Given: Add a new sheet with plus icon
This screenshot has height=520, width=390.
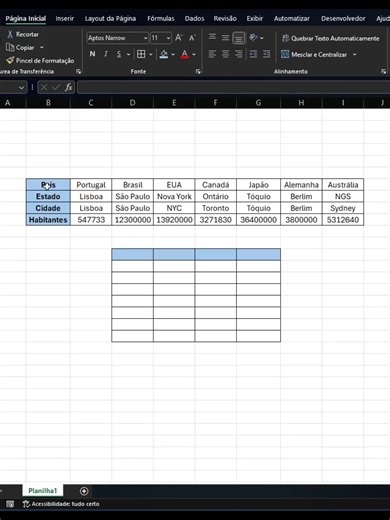Looking at the screenshot, I should point(84,491).
